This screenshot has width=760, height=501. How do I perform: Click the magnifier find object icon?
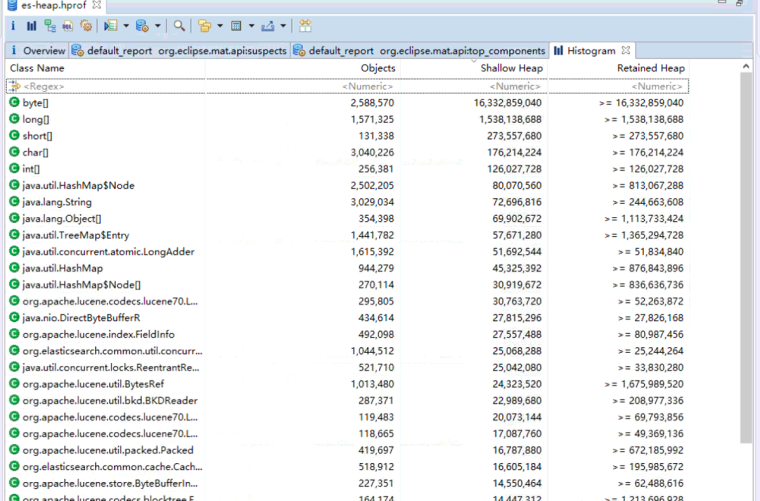click(179, 26)
